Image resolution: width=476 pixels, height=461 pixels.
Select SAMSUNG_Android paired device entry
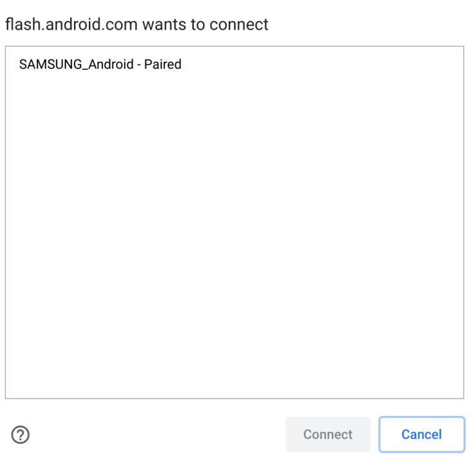coord(100,64)
